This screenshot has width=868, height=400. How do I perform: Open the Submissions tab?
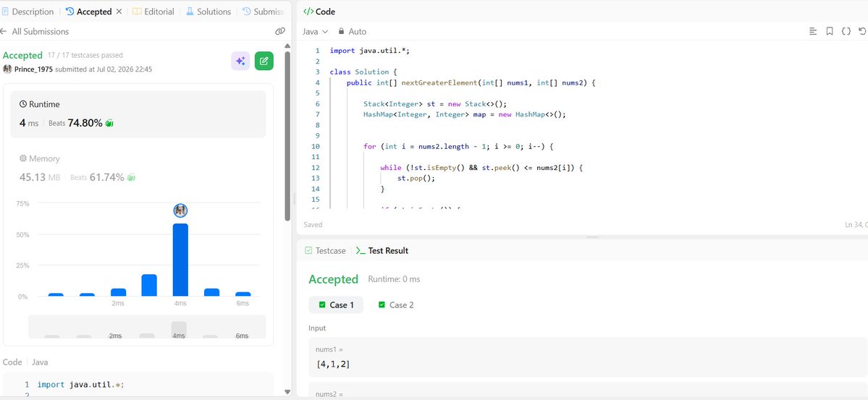pyautogui.click(x=263, y=12)
